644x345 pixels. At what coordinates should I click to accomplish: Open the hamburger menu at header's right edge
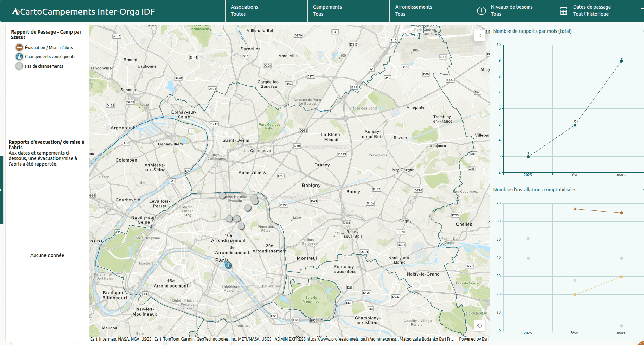click(x=642, y=11)
